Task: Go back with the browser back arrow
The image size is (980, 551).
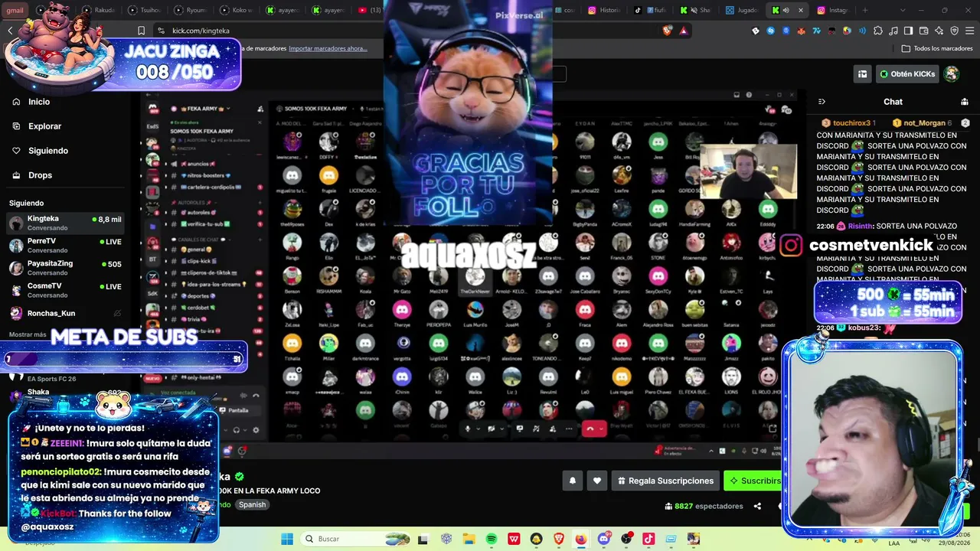Action: point(10,31)
